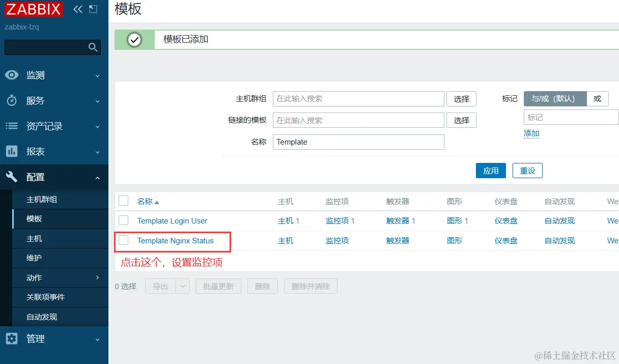Screen dimensions: 619x364
Task: Click the sidebar hide/kiosk icon
Action: (93, 9)
